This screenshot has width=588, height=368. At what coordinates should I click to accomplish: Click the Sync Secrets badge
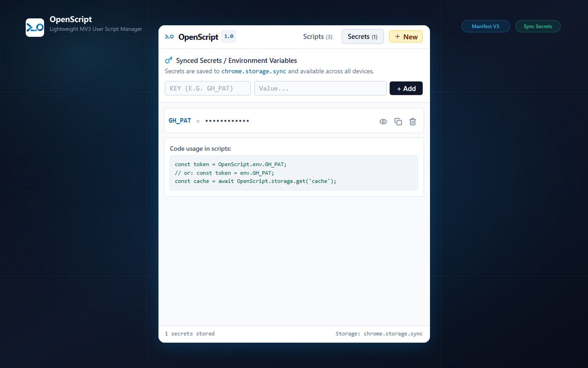[x=538, y=26]
